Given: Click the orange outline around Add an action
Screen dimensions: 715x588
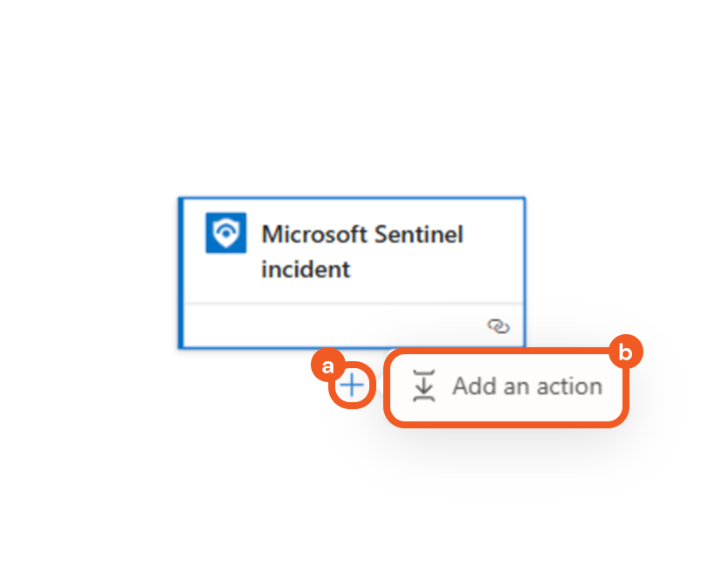Looking at the screenshot, I should [x=506, y=424].
